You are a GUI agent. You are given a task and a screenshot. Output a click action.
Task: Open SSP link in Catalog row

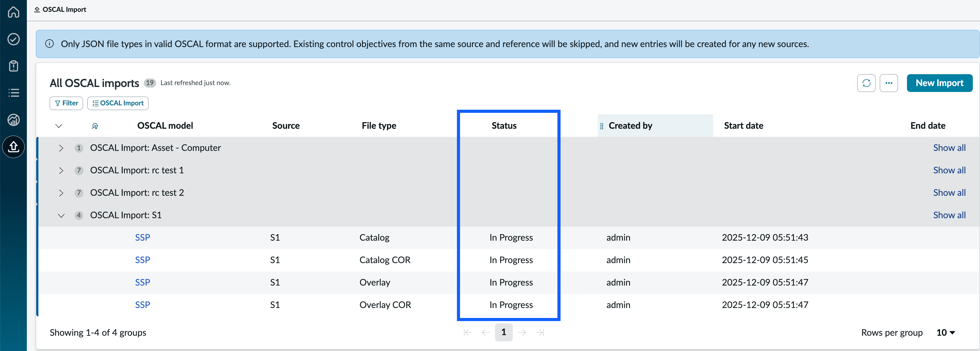pos(142,238)
